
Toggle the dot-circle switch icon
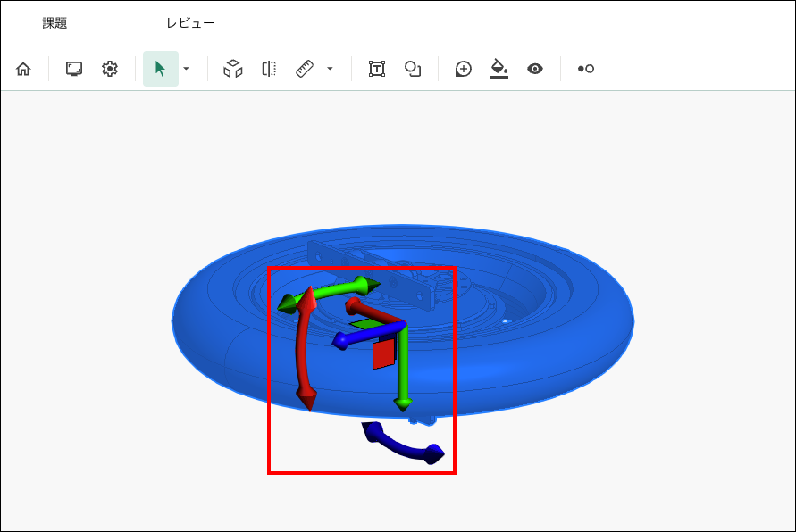586,69
